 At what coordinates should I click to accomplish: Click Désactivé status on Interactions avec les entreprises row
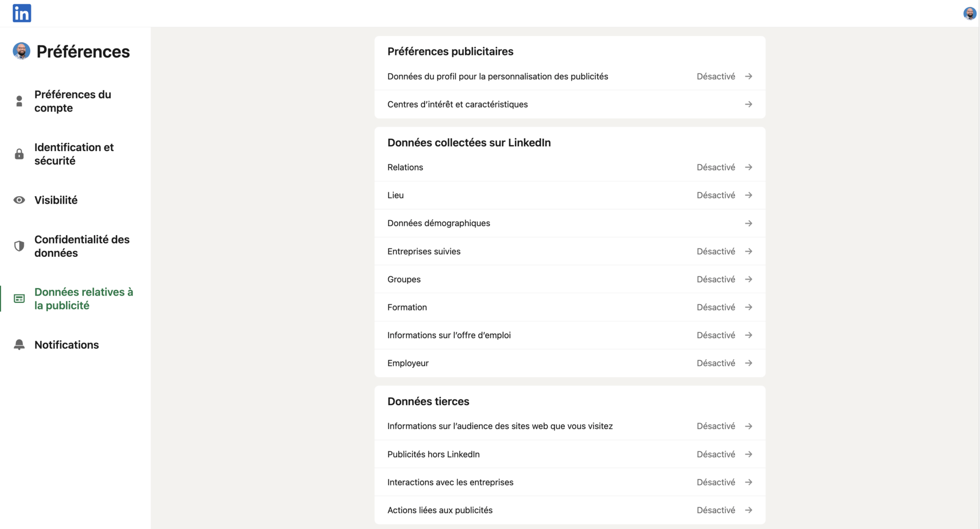click(x=716, y=482)
